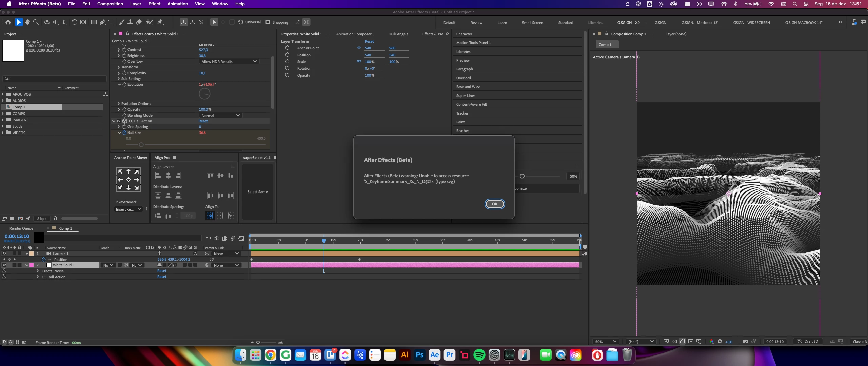Image resolution: width=868 pixels, height=366 pixels.
Task: Enable the Snapping checkbox
Action: point(268,22)
